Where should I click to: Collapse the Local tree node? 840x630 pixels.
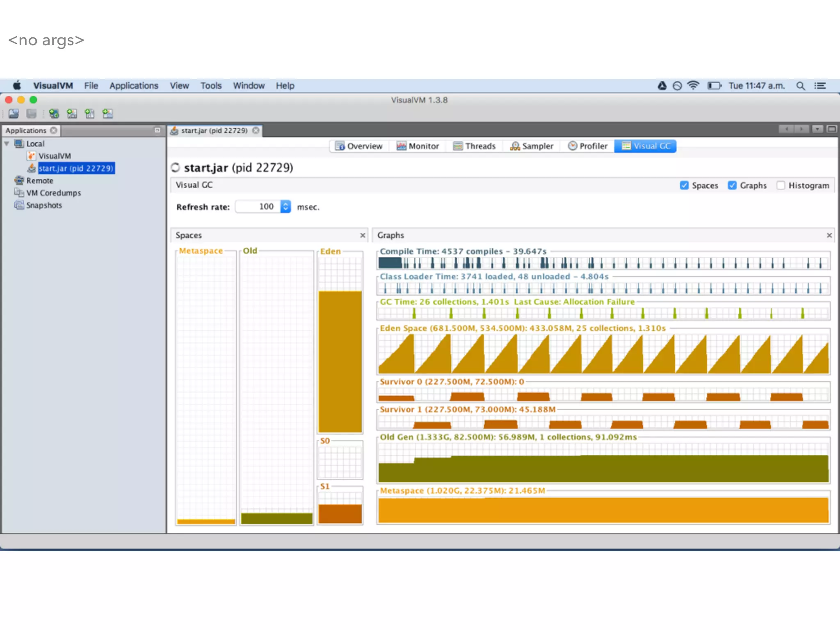pyautogui.click(x=7, y=144)
